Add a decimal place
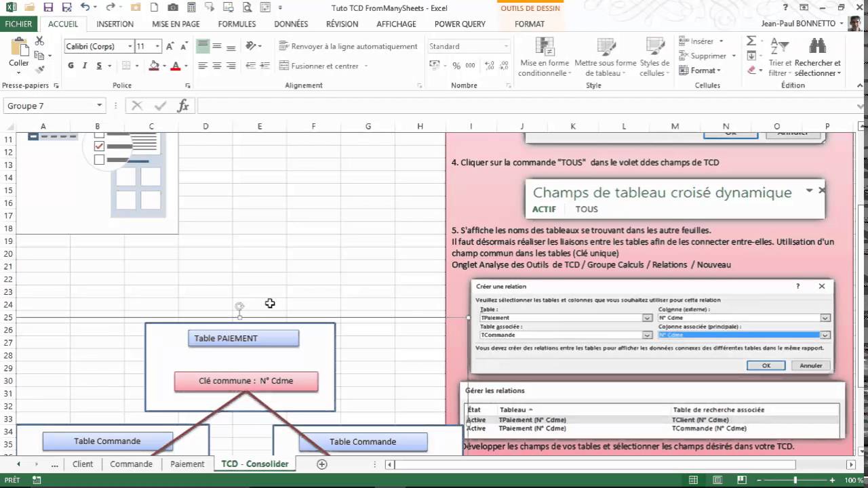This screenshot has width=868, height=488. pyautogui.click(x=490, y=66)
